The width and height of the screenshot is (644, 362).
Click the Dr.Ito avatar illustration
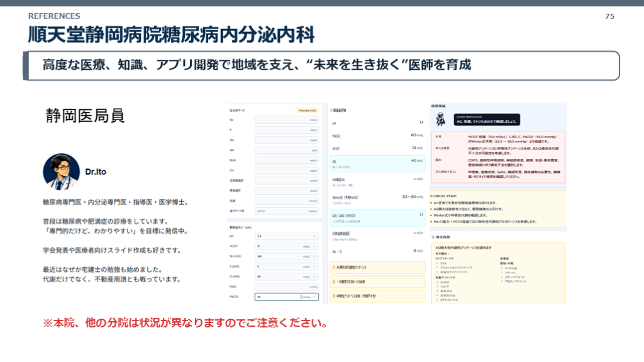click(x=61, y=172)
